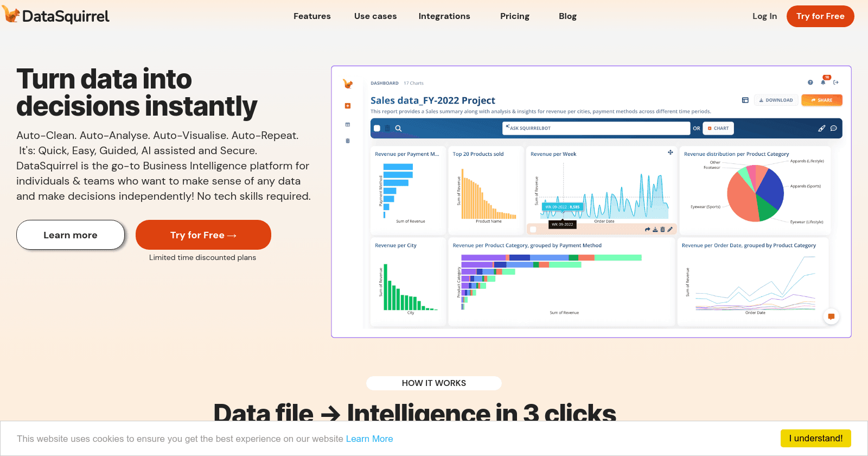Click the DOWNLOAD button in dashboard
The image size is (868, 456).
pos(776,100)
